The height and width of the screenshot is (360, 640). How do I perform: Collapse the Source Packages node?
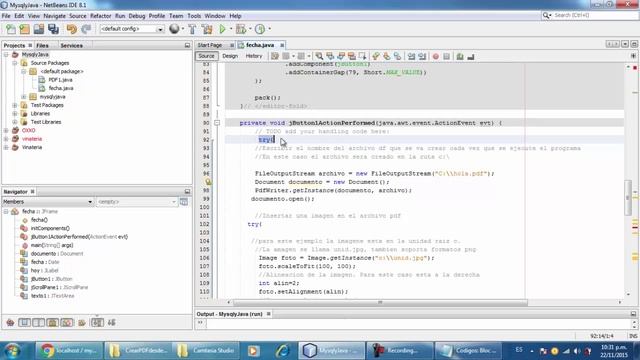pos(15,63)
